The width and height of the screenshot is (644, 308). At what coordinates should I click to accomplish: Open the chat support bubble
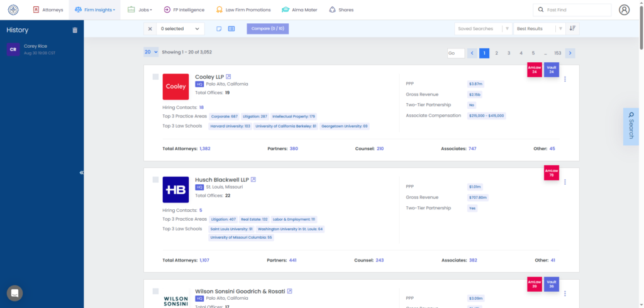tap(14, 293)
